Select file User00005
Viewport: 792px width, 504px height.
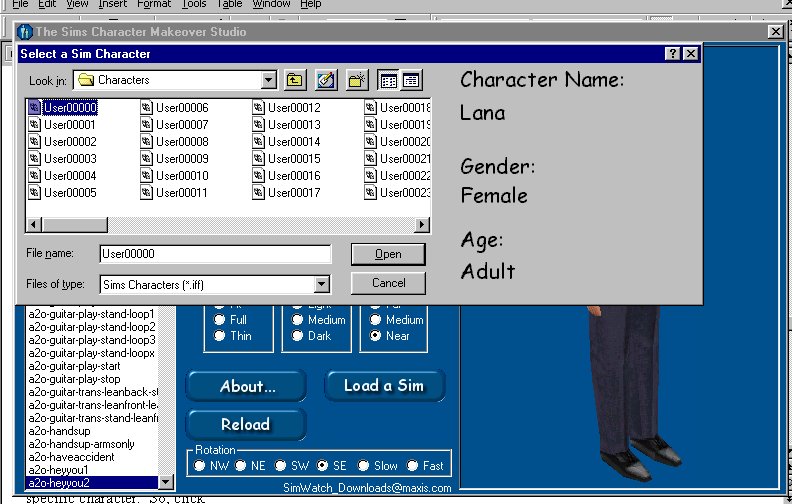tap(62, 193)
